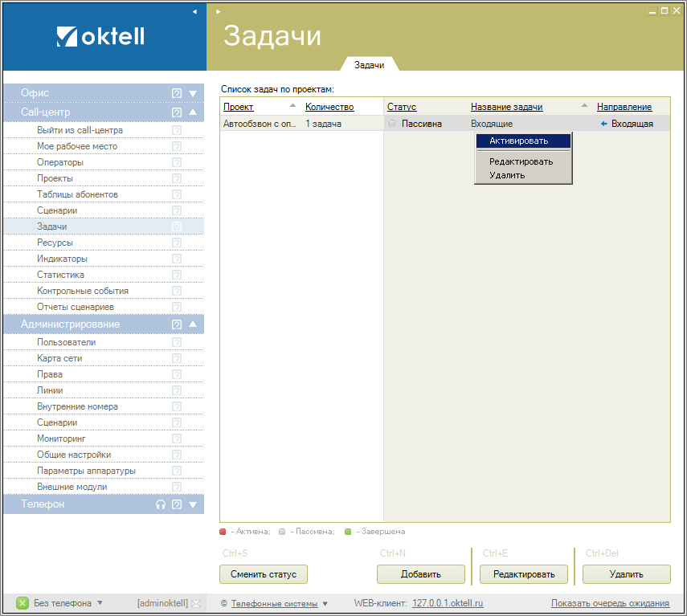The image size is (687, 616).
Task: Click the help icon next to Статистика
Action: click(x=177, y=275)
